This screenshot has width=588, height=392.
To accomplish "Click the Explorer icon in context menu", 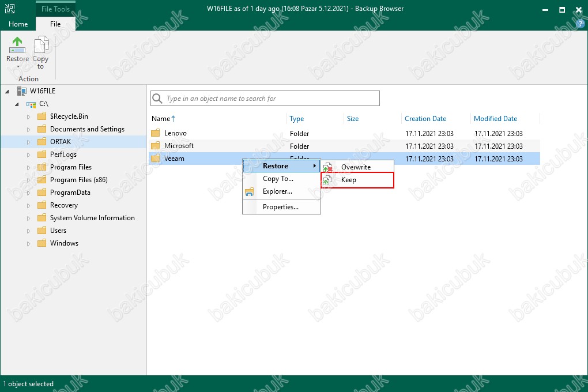I will coord(250,192).
